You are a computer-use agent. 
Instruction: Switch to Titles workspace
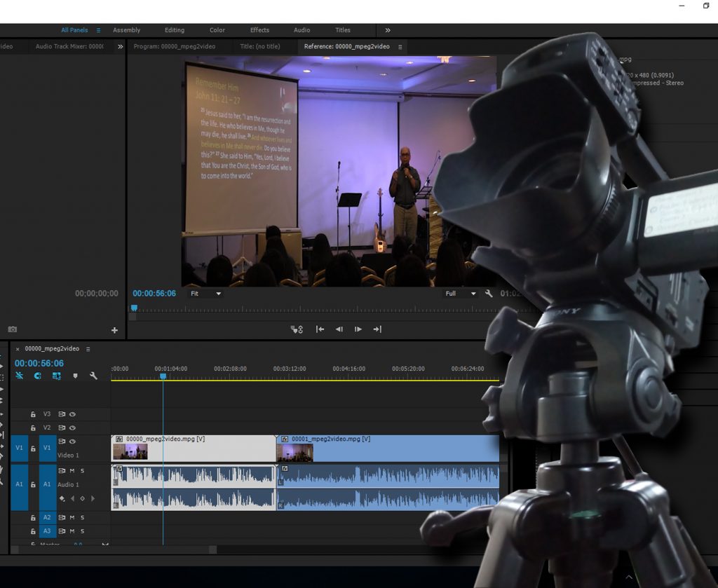[x=342, y=30]
